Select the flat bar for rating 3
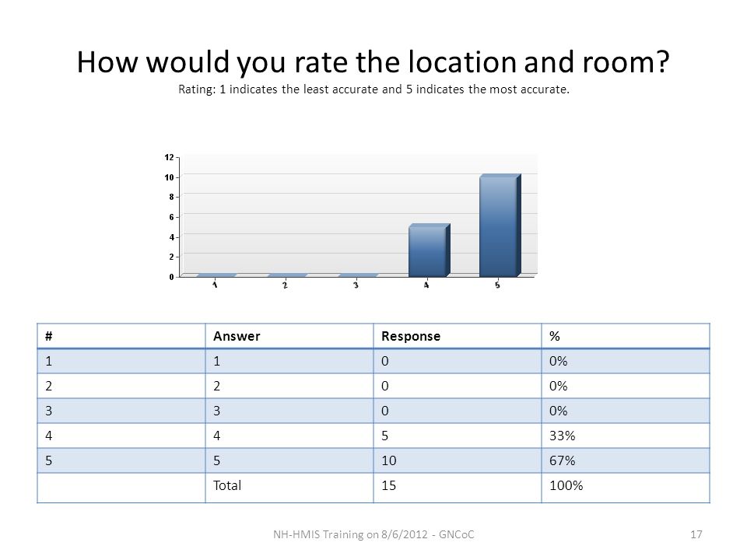747x560 pixels. (358, 275)
